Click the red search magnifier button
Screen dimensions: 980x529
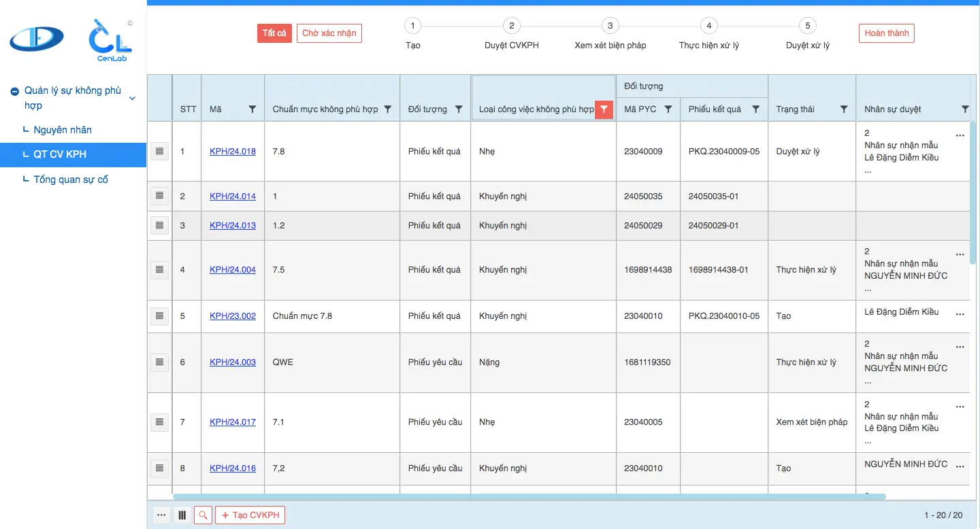[x=203, y=515]
